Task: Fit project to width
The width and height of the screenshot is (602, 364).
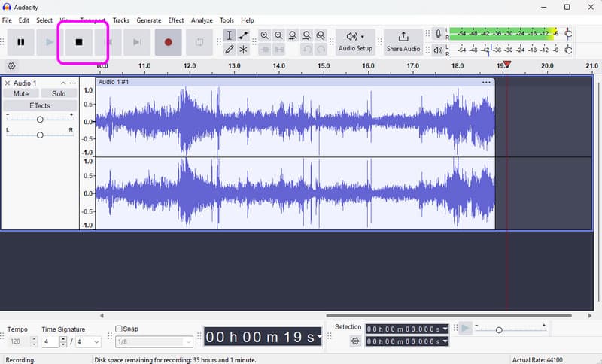Action: 306,35
